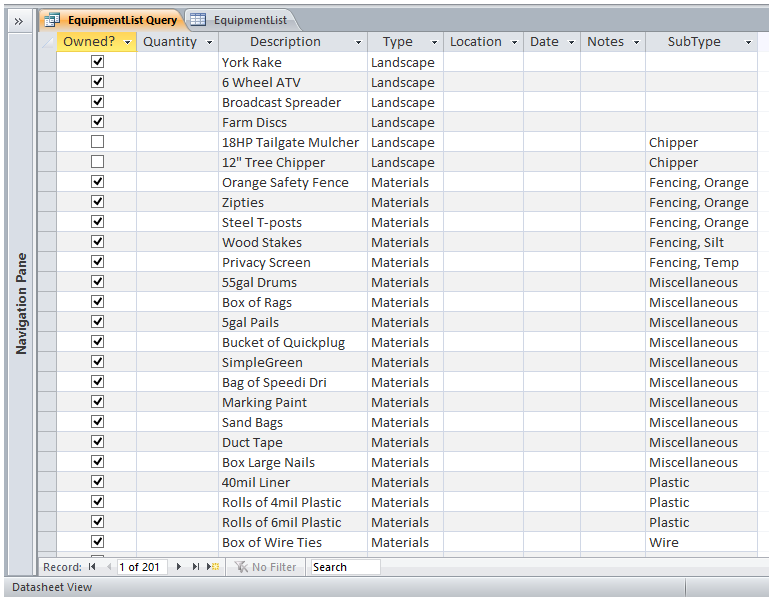Tick Owned box for 12" Tree Chipper
The height and width of the screenshot is (614, 780).
(97, 162)
